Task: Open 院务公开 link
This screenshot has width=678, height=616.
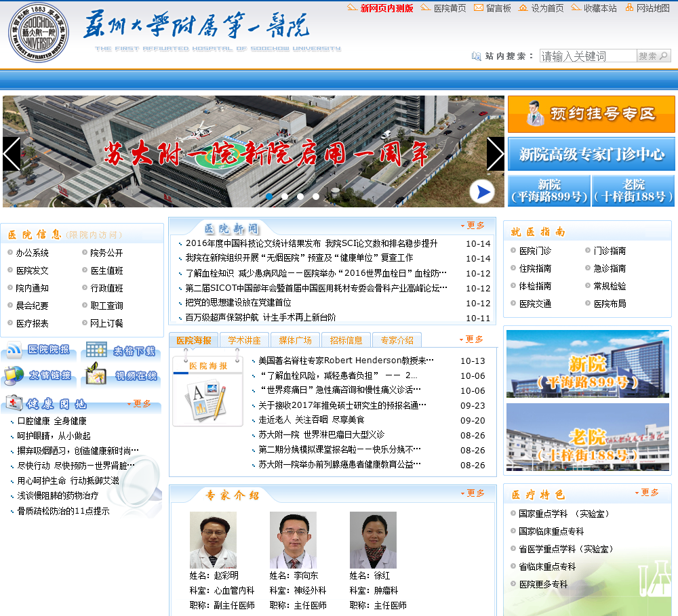Action: coord(106,253)
